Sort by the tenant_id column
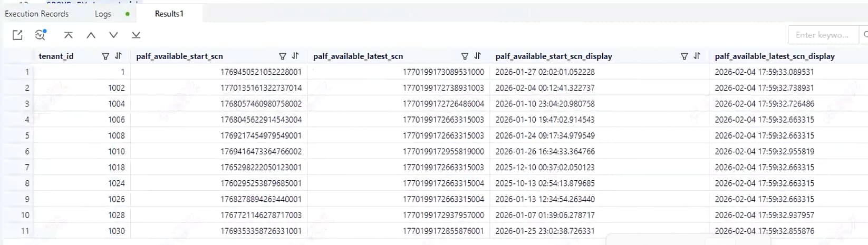 click(118, 56)
